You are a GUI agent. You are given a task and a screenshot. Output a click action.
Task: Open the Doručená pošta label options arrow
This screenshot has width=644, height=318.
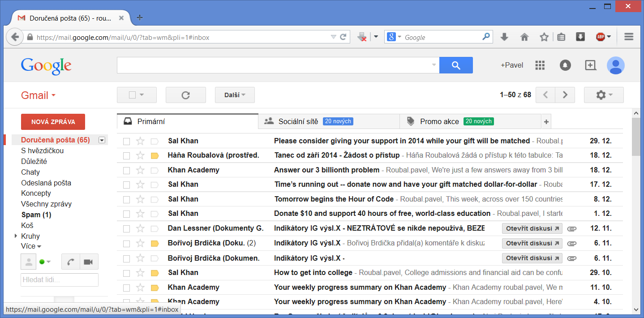tap(102, 140)
